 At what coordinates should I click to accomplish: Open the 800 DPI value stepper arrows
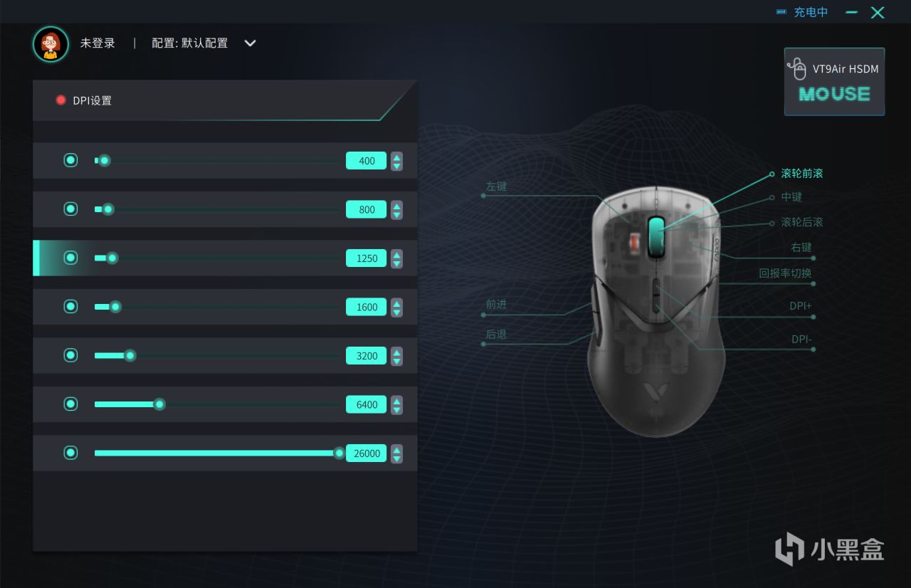[396, 210]
